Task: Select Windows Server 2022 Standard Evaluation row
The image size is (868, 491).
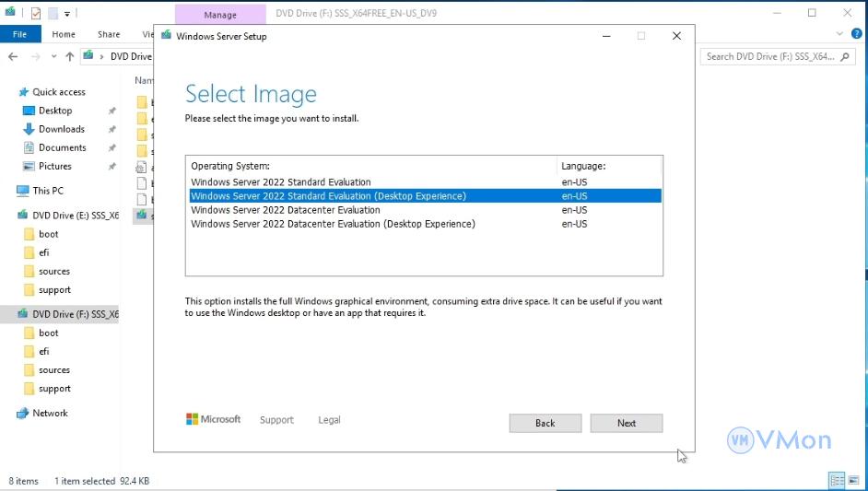Action: coord(425,182)
